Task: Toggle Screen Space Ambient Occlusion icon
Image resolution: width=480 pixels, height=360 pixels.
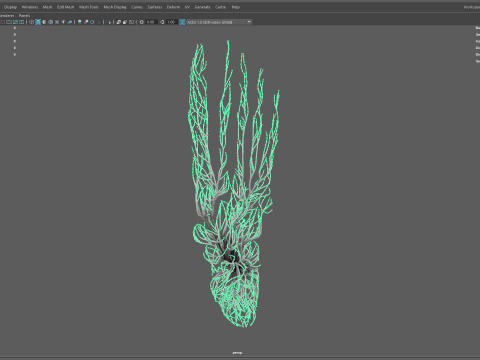Action: [79, 22]
